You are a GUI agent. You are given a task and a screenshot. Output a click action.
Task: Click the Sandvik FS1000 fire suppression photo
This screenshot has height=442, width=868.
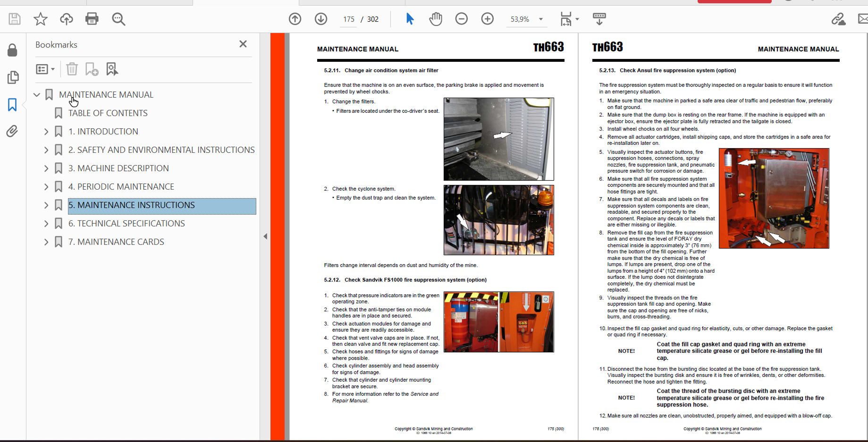499,322
